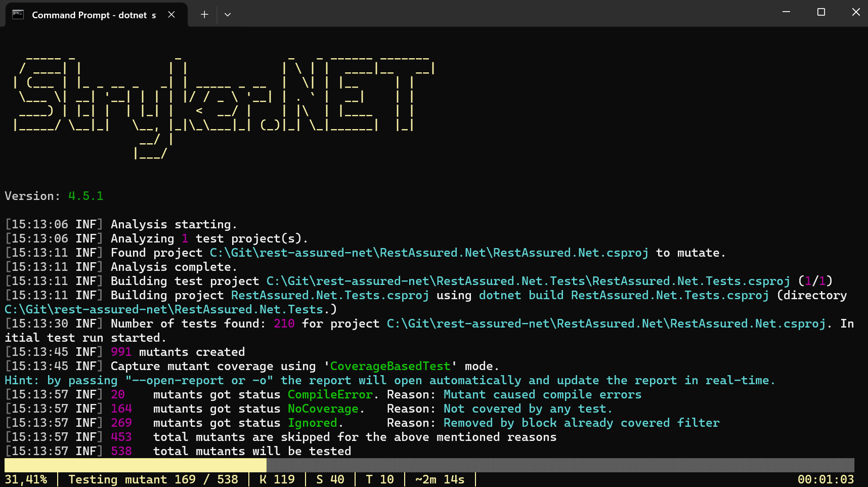Click the RestAssured.Net.csproj path in Found project line
Screen dimensions: 868x487
[428, 253]
